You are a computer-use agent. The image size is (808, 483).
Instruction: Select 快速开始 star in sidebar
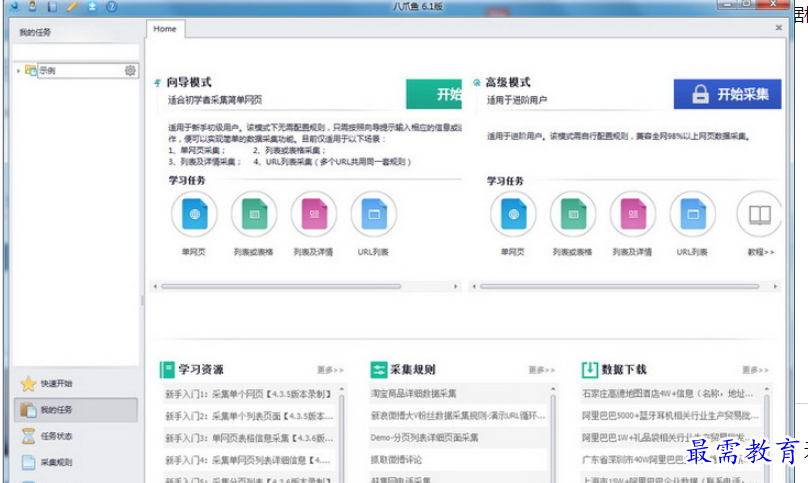pyautogui.click(x=76, y=384)
